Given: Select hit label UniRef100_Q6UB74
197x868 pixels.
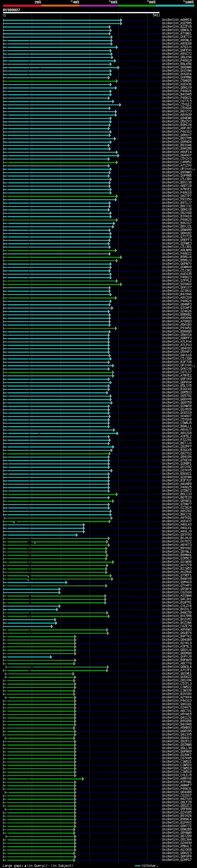Looking at the screenshot, I should (177, 633).
